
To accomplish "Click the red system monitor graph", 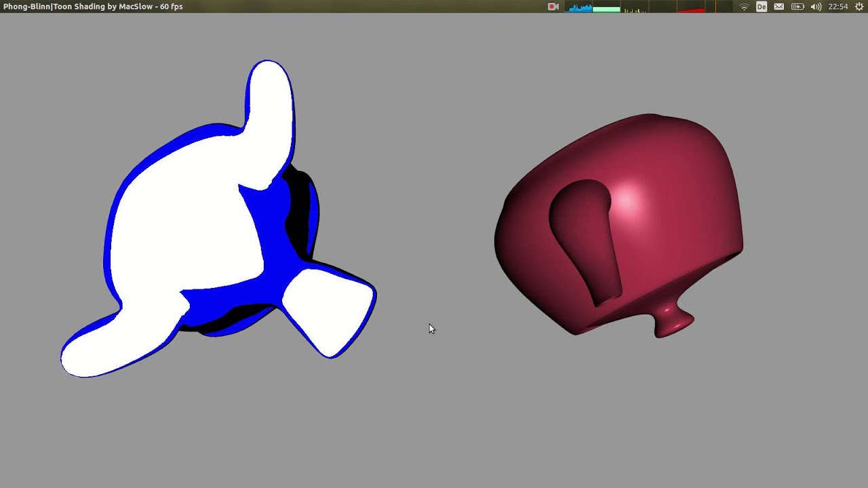I will tap(691, 7).
